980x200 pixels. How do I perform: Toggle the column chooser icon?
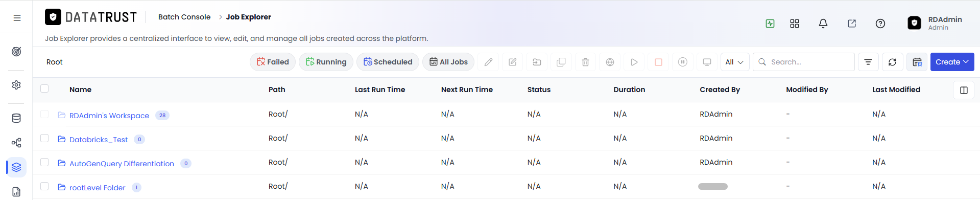coord(964,90)
